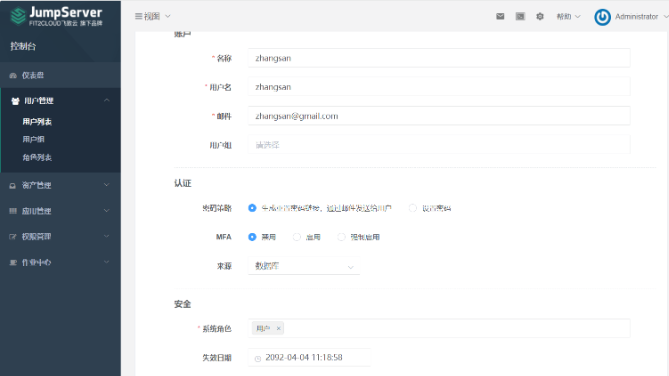Click the 控制台 console heading
Image resolution: width=669 pixels, height=376 pixels.
(x=23, y=46)
